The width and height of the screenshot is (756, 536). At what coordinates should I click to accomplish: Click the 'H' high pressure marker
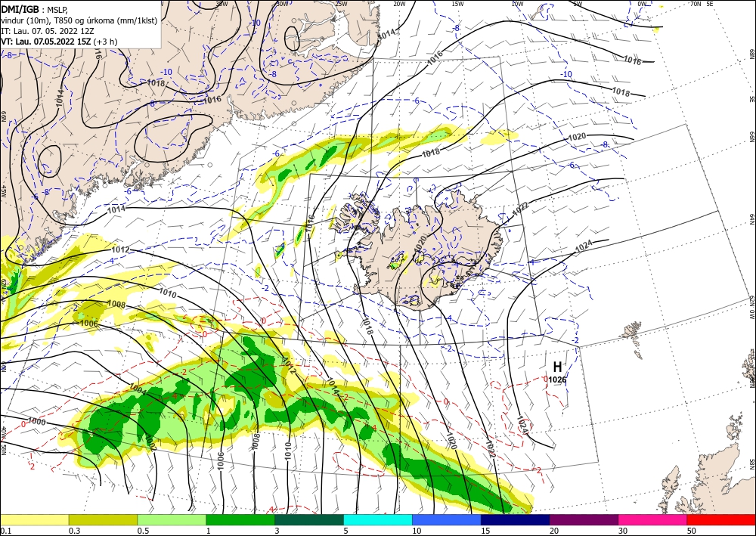(x=557, y=367)
